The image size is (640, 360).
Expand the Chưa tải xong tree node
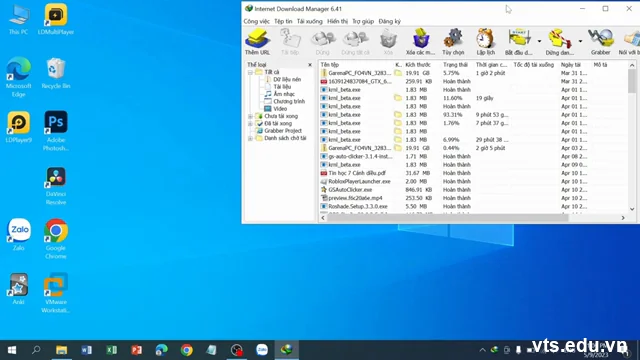coord(250,116)
